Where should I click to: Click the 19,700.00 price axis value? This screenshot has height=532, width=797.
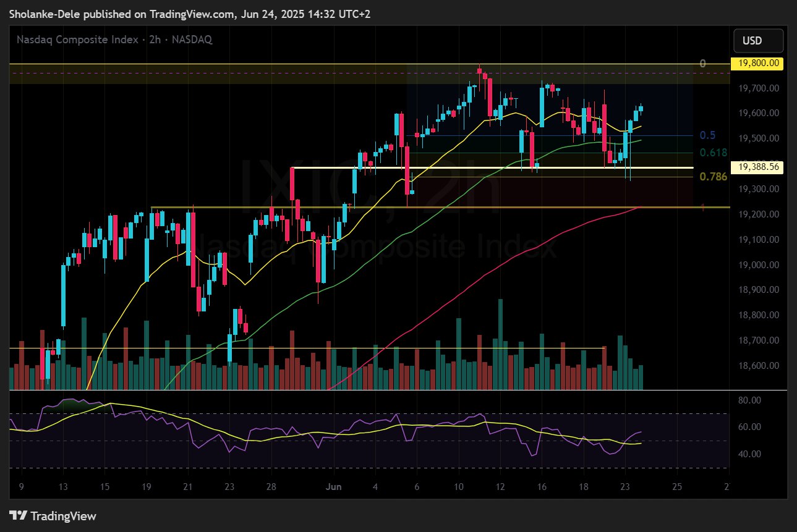coord(757,88)
